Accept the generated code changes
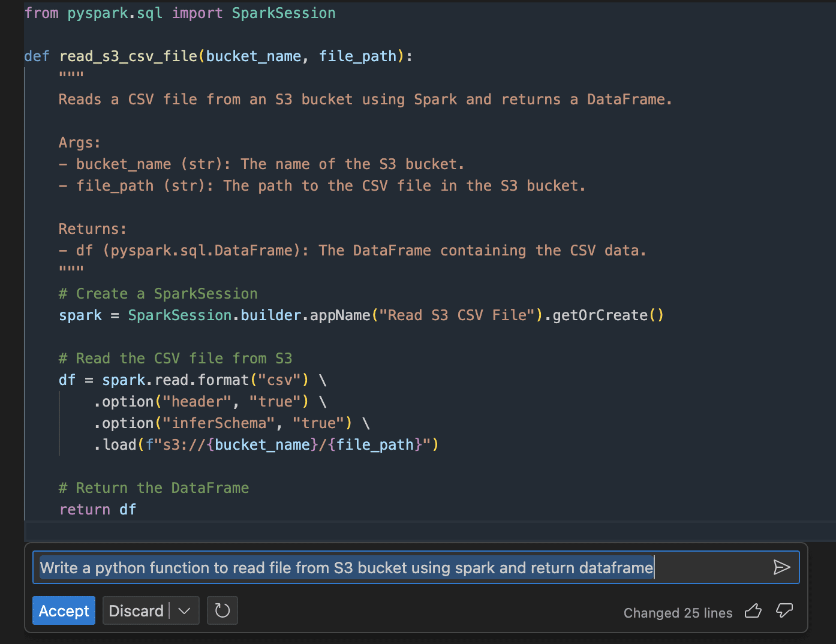 64,610
